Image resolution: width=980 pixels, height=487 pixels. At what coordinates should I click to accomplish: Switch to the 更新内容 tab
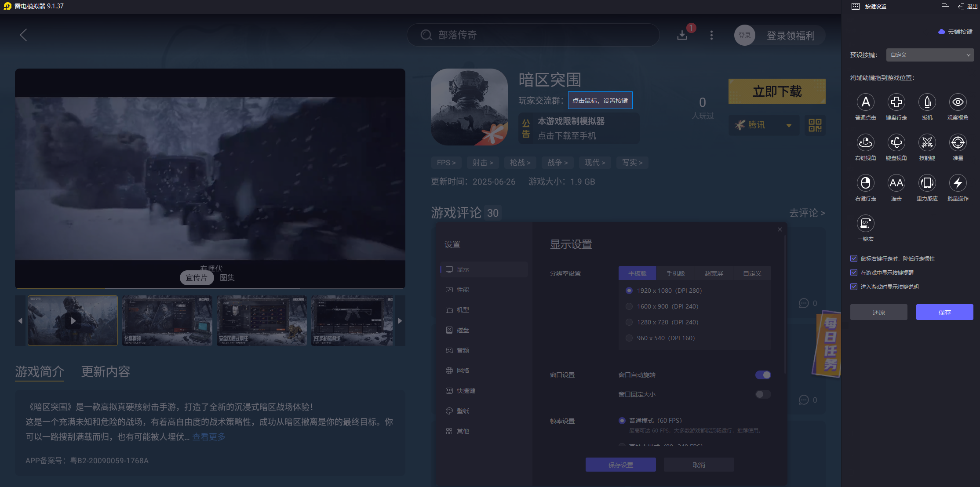pos(105,372)
